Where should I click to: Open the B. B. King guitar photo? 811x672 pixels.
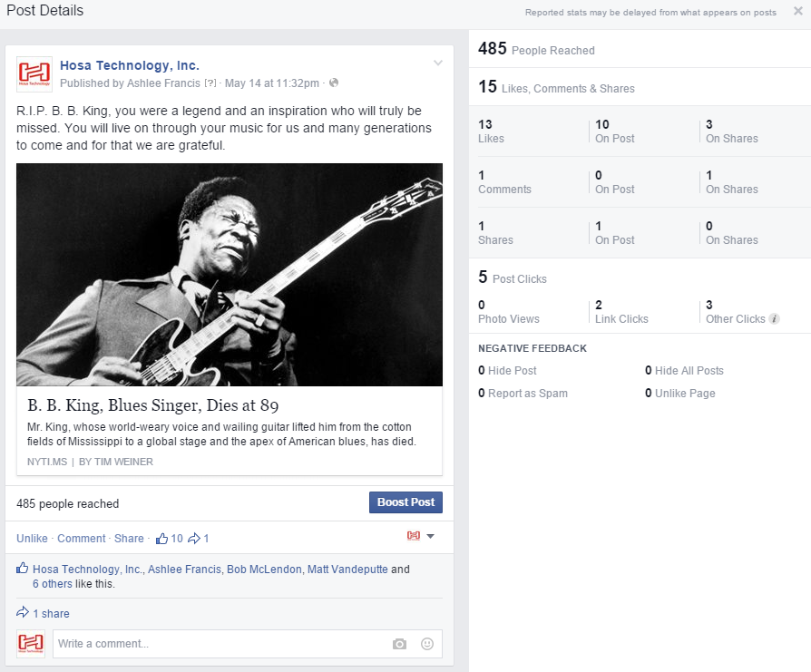230,275
